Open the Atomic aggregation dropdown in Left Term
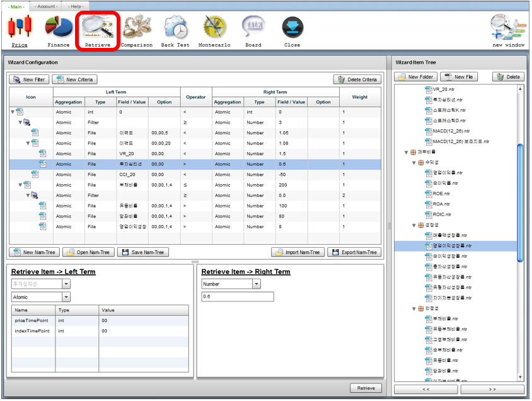This screenshot has height=401, width=532. tap(66, 297)
